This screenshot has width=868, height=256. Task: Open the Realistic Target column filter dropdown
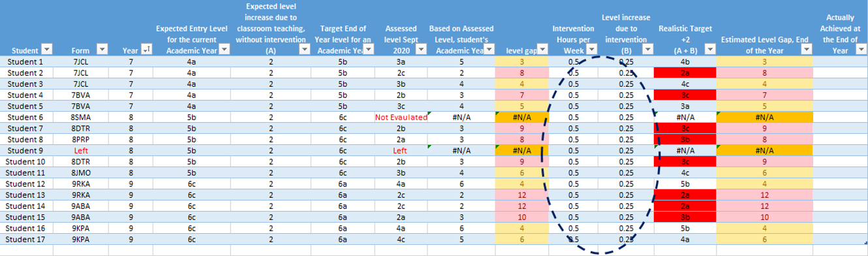coord(709,50)
